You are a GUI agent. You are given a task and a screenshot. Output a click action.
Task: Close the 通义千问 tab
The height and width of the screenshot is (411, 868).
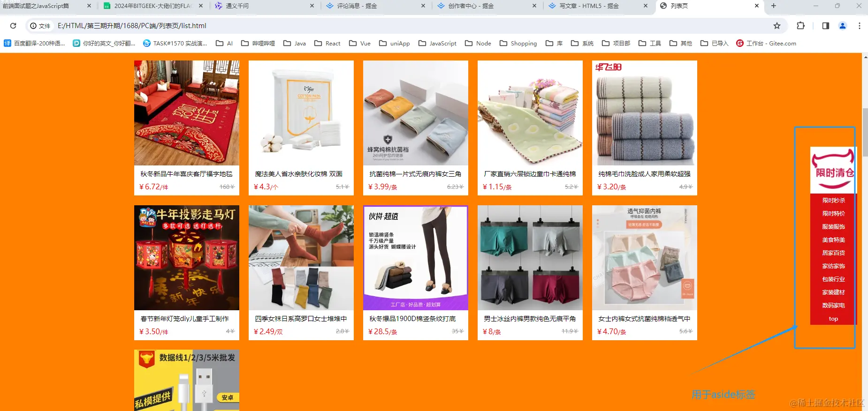pos(312,6)
